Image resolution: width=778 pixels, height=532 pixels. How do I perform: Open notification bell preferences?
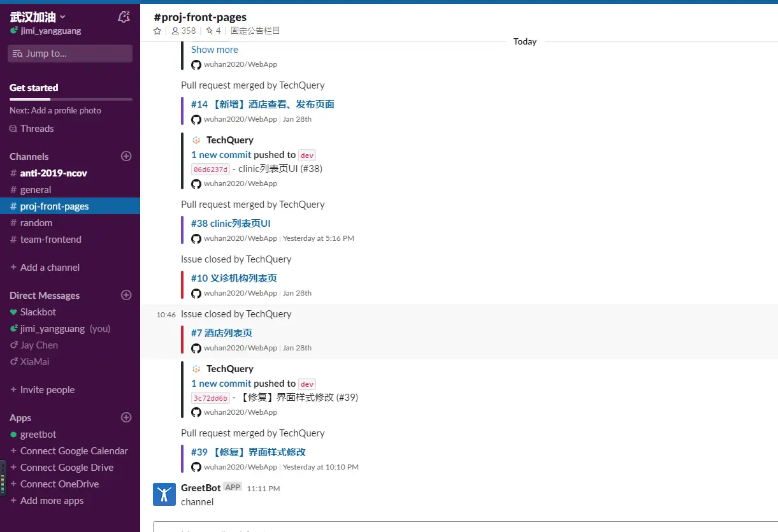[x=124, y=17]
